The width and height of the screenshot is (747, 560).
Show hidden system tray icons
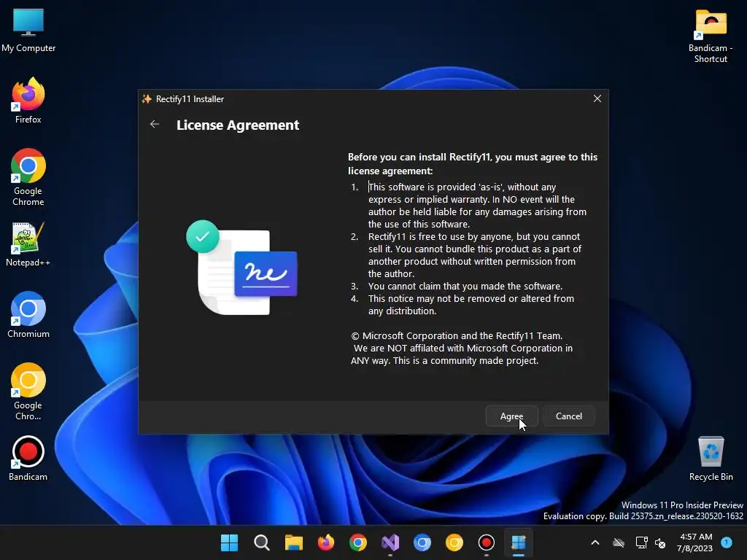(x=595, y=542)
